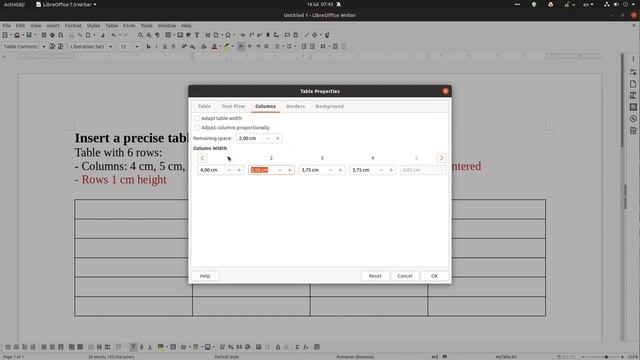The image size is (640, 360).
Task: Switch to the Background tab
Action: pos(329,106)
